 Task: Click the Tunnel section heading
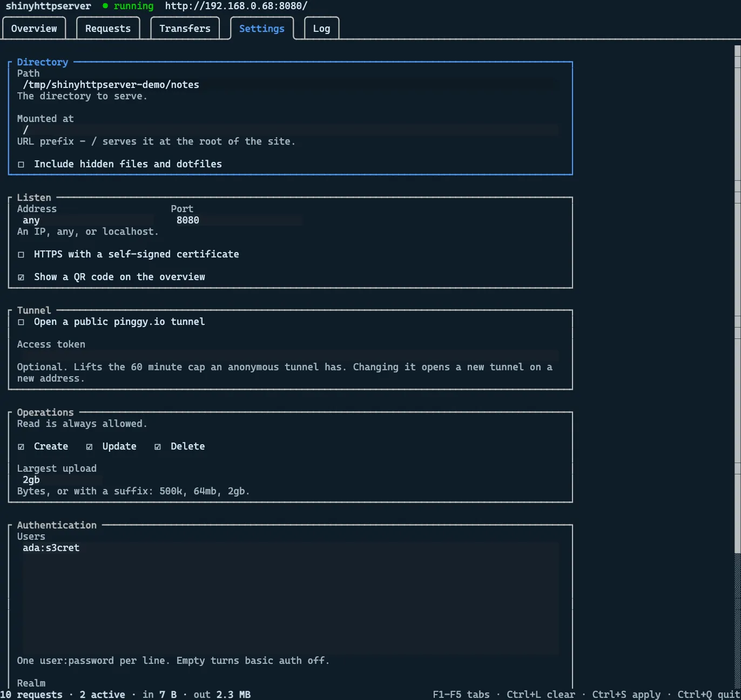point(34,310)
